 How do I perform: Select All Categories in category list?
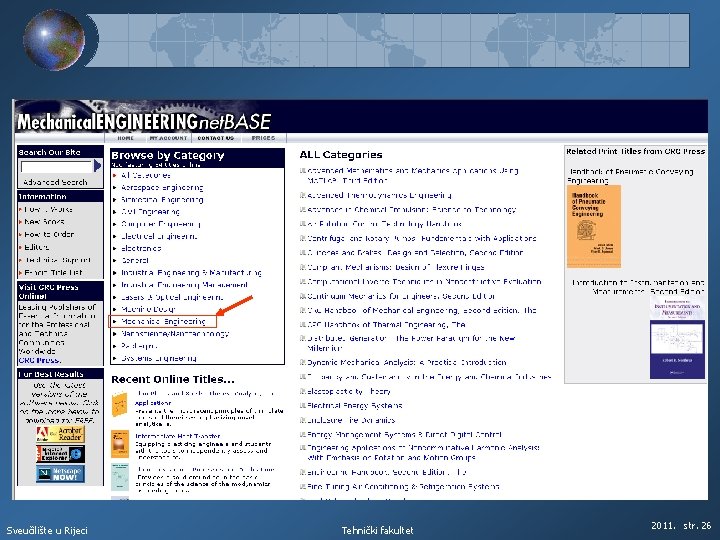[x=146, y=175]
